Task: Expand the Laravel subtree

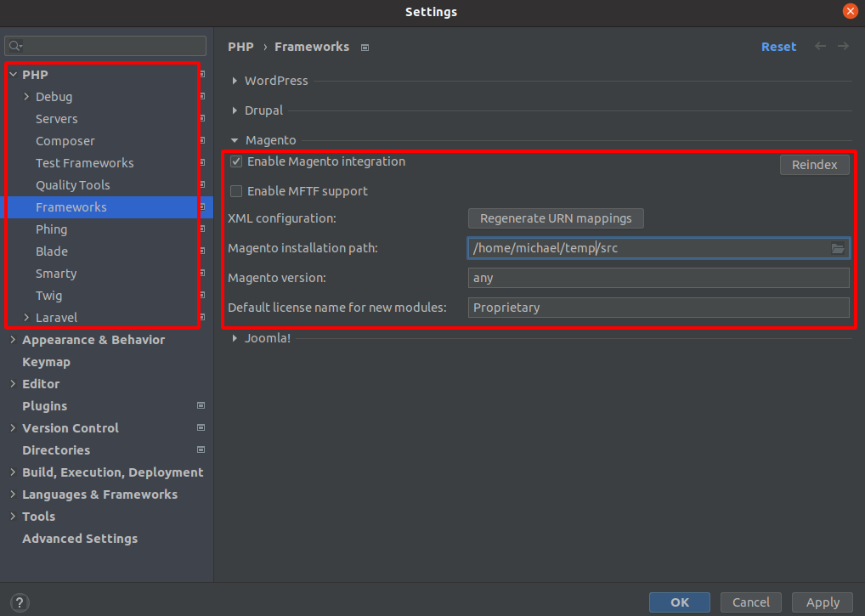Action: [x=26, y=317]
